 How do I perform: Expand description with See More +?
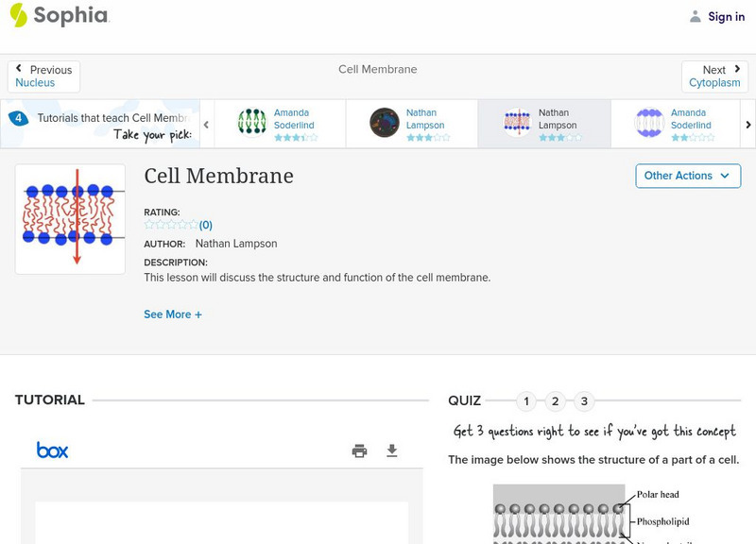pyautogui.click(x=172, y=314)
